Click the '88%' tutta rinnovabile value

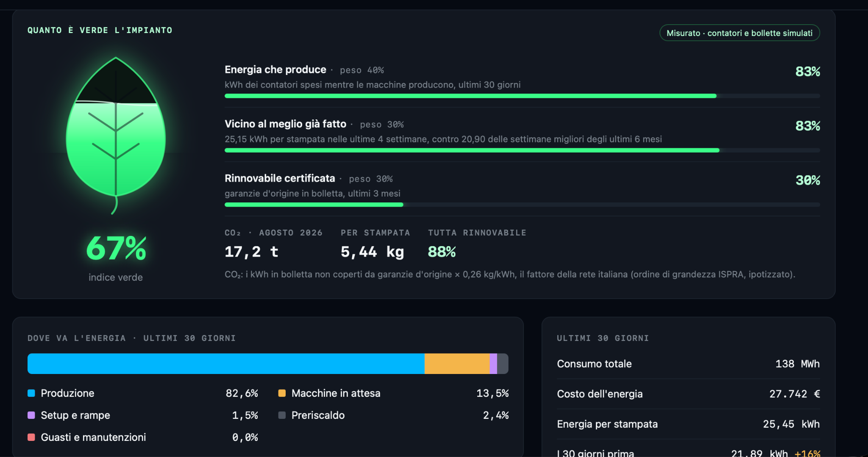(x=442, y=252)
